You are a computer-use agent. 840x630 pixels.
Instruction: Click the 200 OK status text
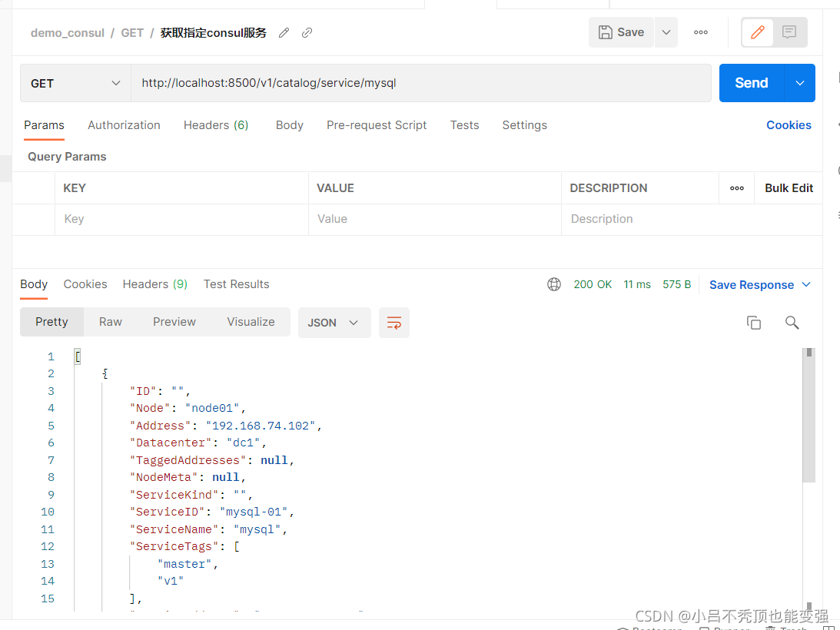click(x=593, y=284)
